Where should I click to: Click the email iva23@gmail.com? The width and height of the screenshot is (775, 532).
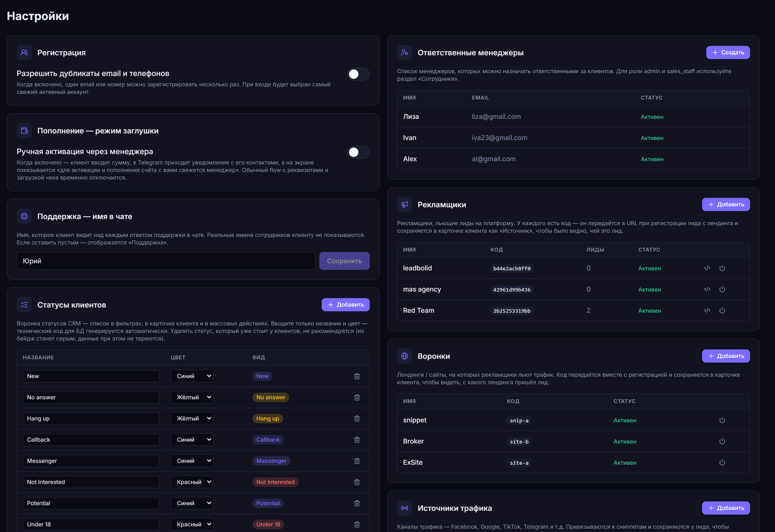point(499,138)
